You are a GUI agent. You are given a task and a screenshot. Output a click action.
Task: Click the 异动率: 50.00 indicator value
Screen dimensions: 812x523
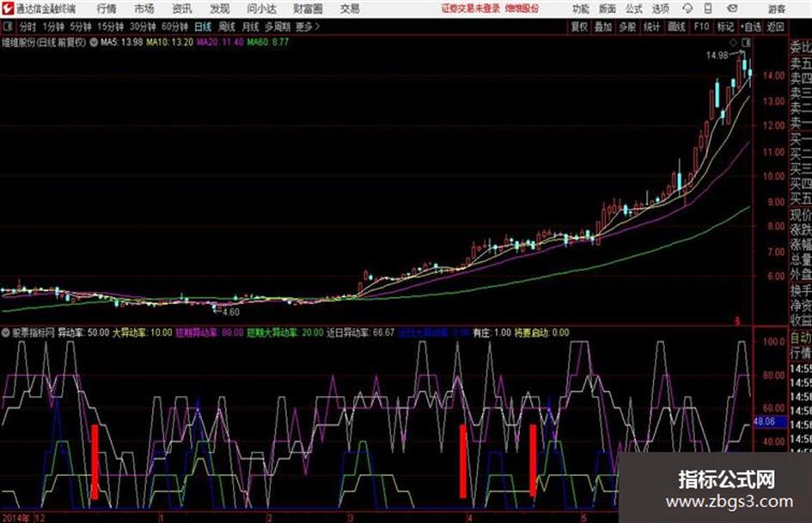pos(83,332)
